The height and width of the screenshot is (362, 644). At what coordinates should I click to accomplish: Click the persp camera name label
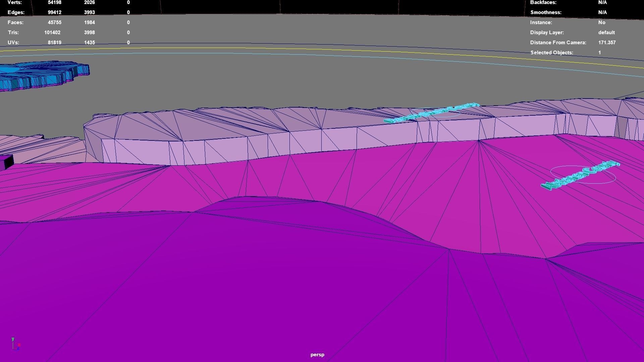point(317,355)
